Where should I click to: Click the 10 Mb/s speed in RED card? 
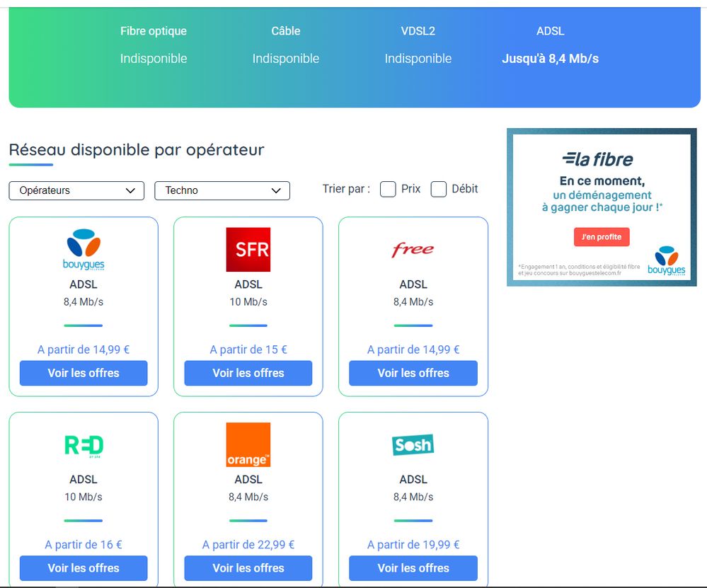[x=84, y=497]
